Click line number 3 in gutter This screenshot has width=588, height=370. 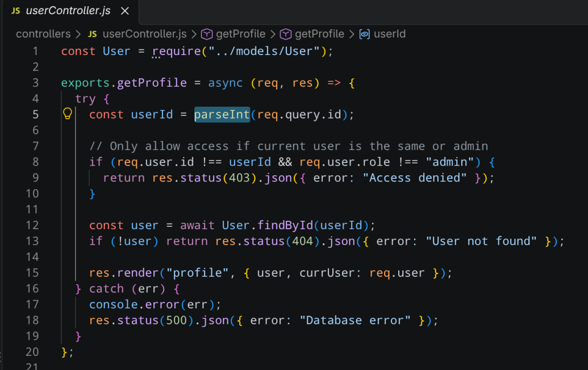pyautogui.click(x=35, y=82)
